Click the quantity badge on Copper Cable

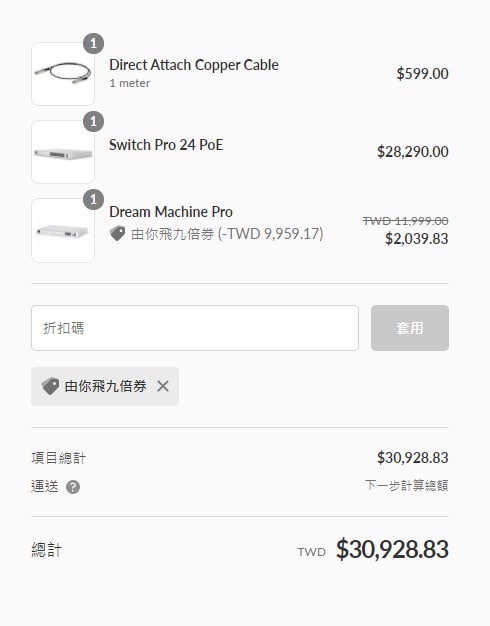tap(93, 44)
